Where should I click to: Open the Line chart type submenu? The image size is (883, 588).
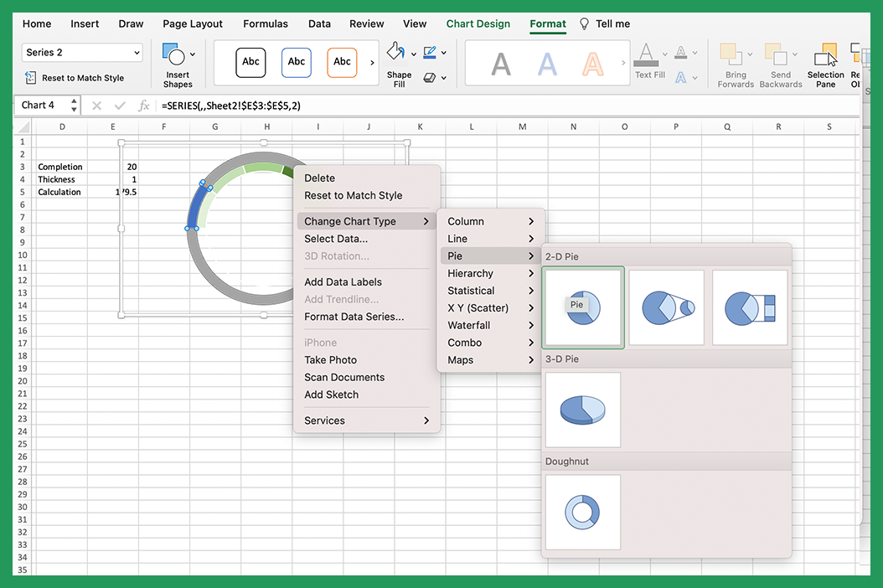(489, 239)
